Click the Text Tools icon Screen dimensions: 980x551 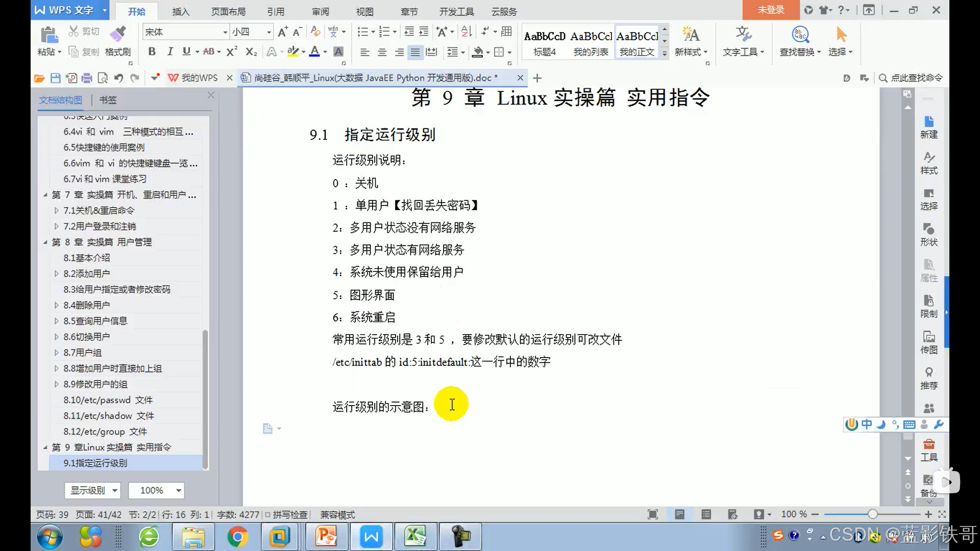743,35
